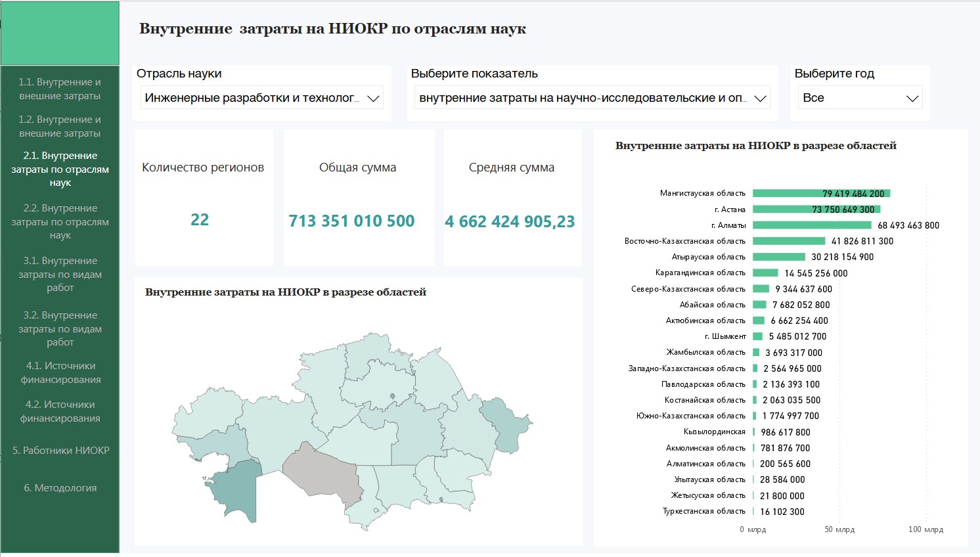980x557 pixels.
Task: Click the Атырауская область bar
Action: pos(778,257)
